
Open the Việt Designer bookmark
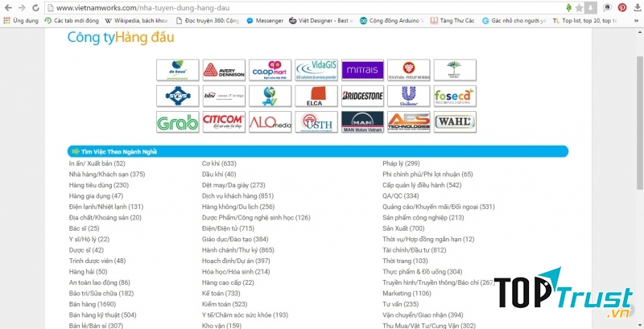(320, 20)
